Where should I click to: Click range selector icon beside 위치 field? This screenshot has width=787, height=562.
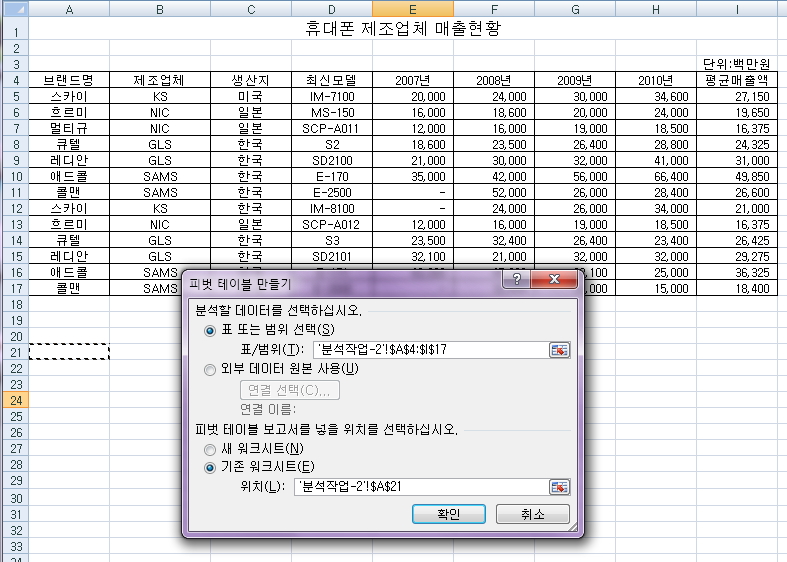(x=559, y=487)
